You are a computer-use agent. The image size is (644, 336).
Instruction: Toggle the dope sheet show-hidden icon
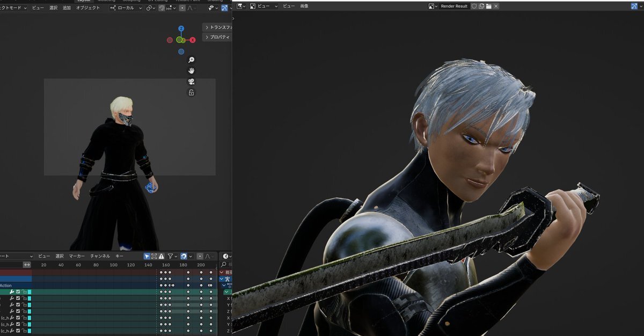(154, 256)
